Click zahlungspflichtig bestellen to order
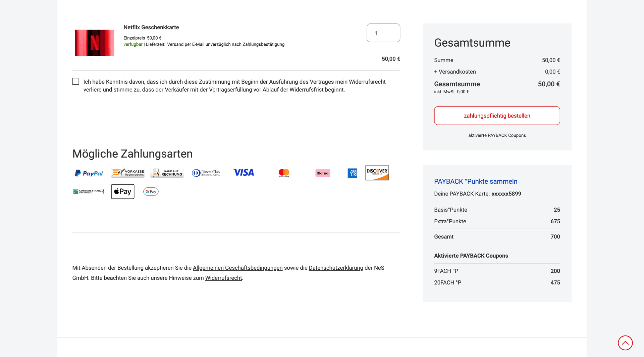 tap(497, 116)
